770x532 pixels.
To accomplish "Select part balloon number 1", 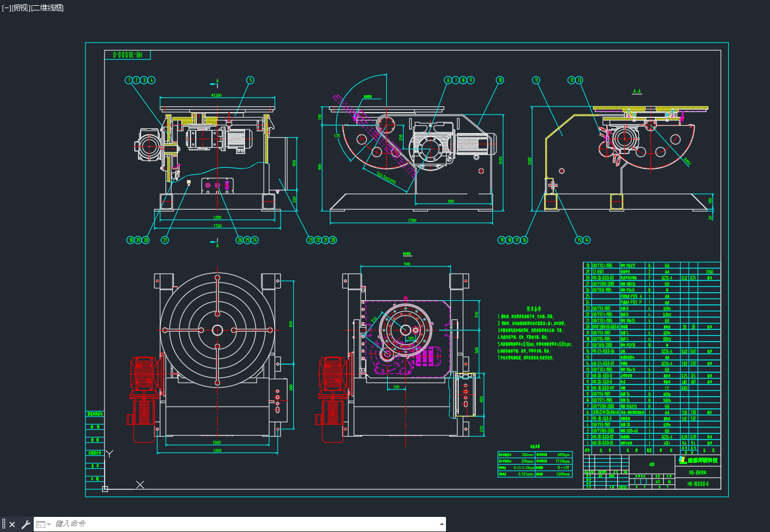I will point(129,80).
